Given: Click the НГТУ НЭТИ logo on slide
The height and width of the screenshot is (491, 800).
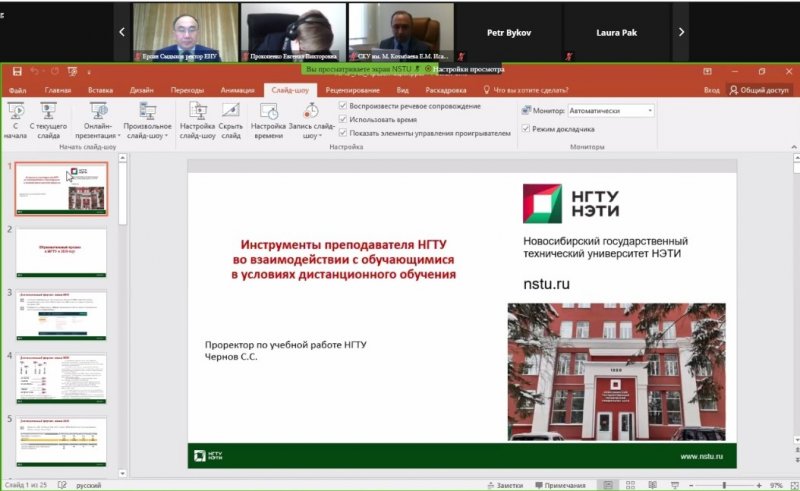Looking at the screenshot, I should pos(571,204).
